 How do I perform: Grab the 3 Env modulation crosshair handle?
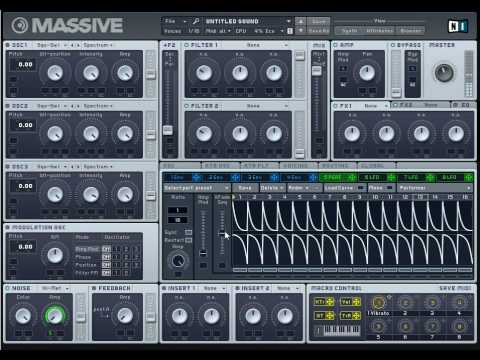(274, 177)
